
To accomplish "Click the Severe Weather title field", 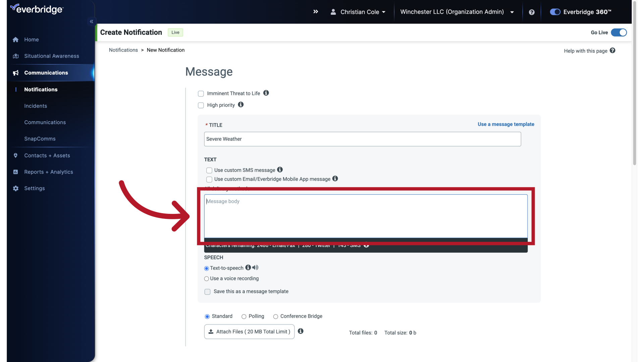I will coord(362,139).
